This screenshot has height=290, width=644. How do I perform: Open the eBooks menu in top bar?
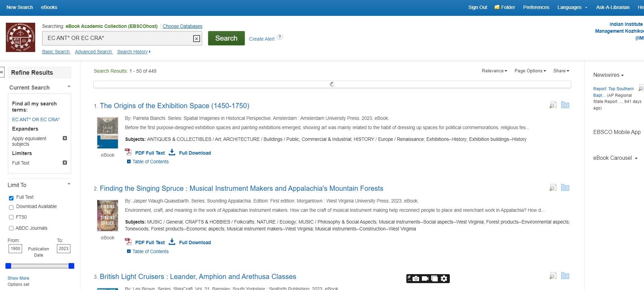coord(49,7)
